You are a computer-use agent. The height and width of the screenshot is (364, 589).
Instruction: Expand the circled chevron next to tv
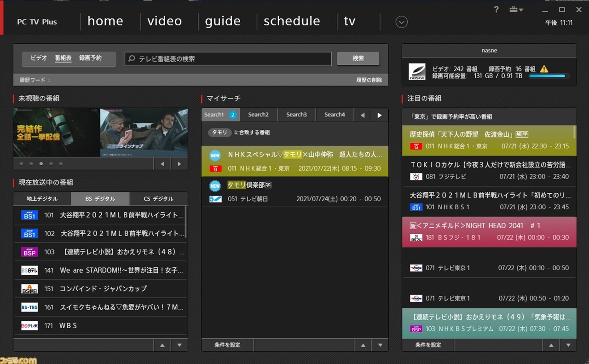[x=402, y=22]
